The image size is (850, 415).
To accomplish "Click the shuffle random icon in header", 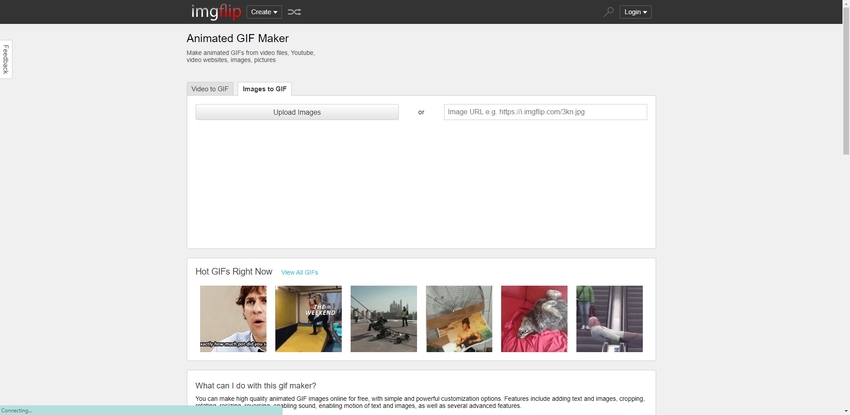I will [294, 12].
